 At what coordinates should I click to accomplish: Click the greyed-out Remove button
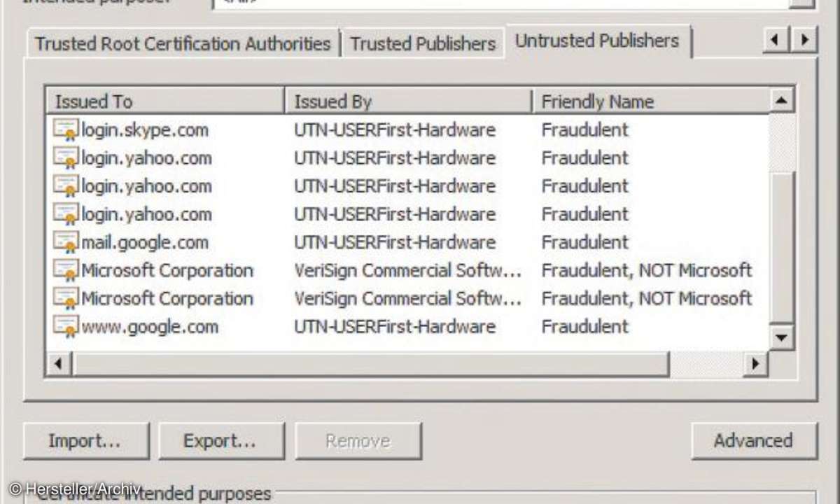[358, 441]
